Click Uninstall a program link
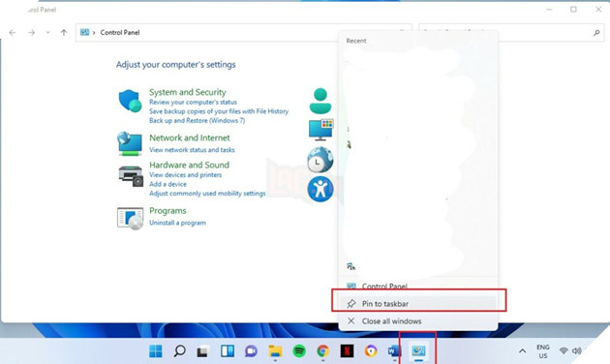The height and width of the screenshot is (364, 610). [177, 223]
